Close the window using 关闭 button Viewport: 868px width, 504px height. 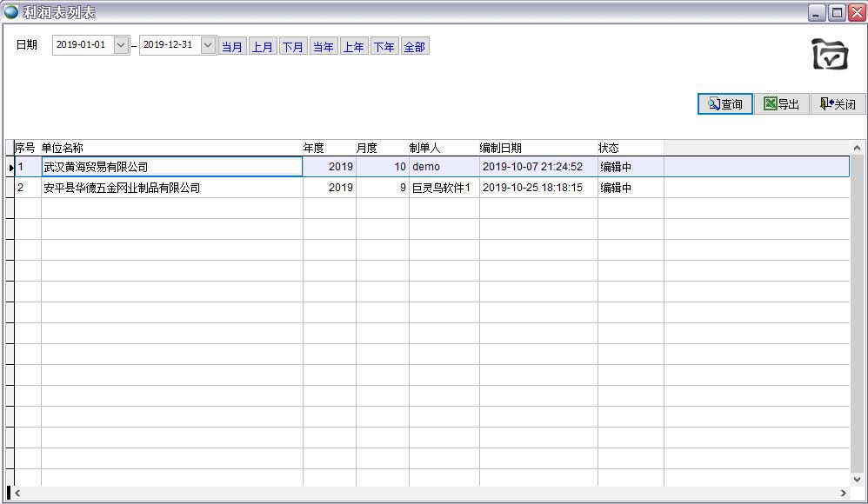click(838, 104)
